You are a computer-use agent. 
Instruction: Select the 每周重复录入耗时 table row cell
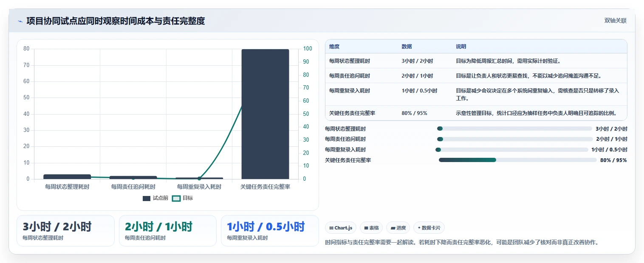[x=350, y=91]
